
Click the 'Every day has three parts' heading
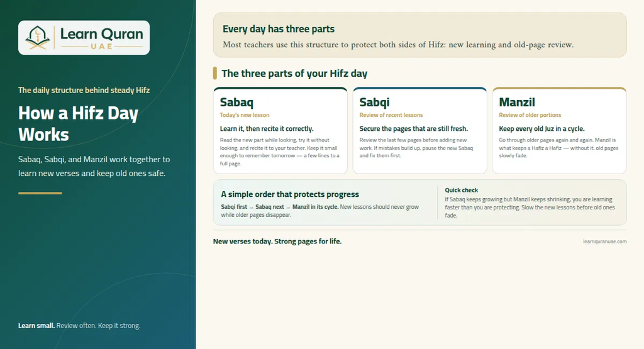click(279, 29)
